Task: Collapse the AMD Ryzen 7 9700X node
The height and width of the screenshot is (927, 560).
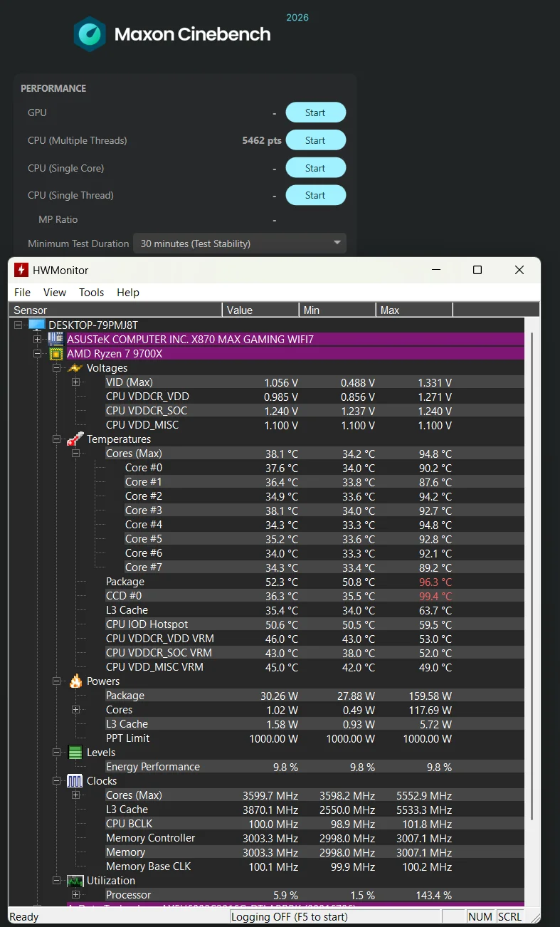Action: pos(38,354)
